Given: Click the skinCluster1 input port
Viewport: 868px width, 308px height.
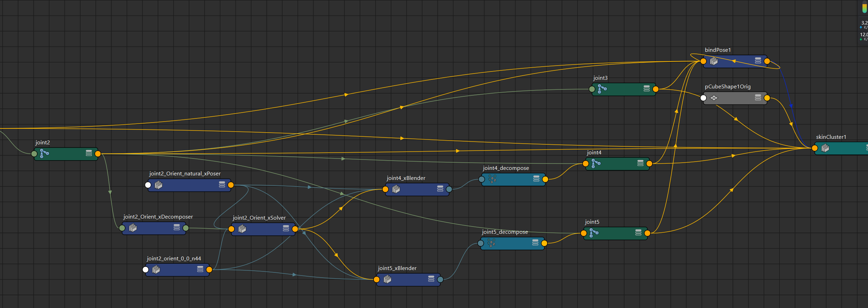Looking at the screenshot, I should click(x=815, y=148).
